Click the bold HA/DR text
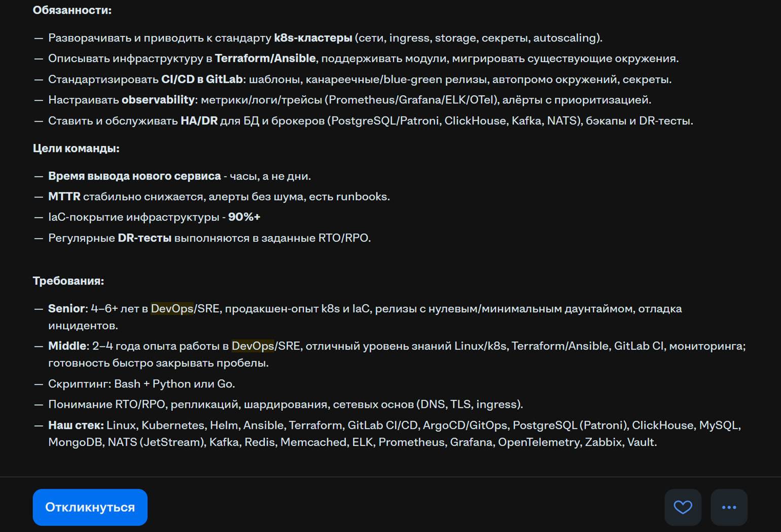The width and height of the screenshot is (781, 532). click(199, 121)
